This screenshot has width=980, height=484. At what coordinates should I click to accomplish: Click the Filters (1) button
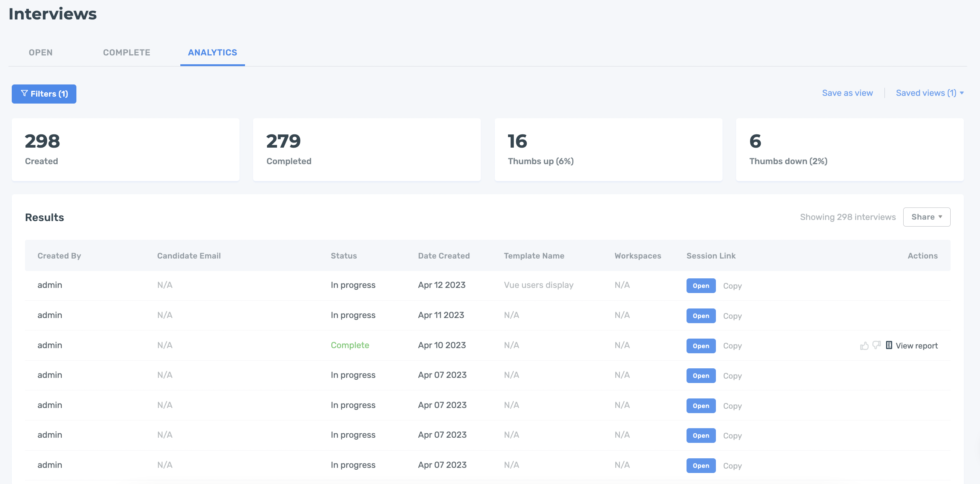coord(44,94)
